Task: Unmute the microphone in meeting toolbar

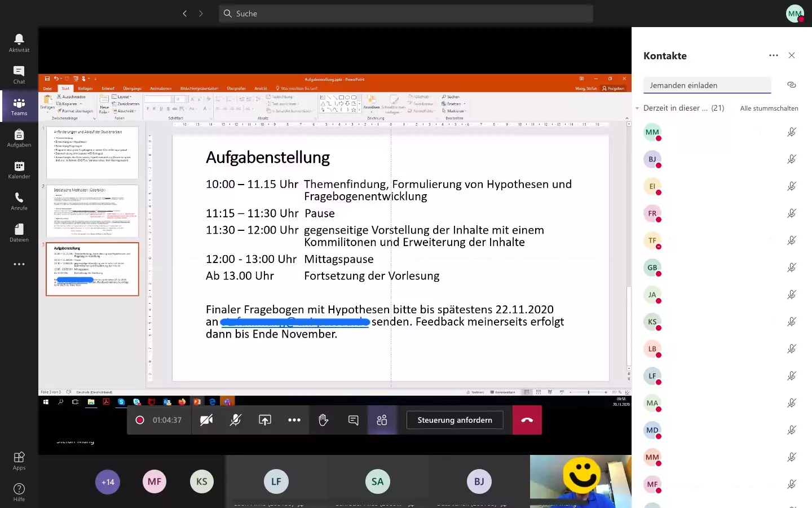Action: pyautogui.click(x=236, y=420)
